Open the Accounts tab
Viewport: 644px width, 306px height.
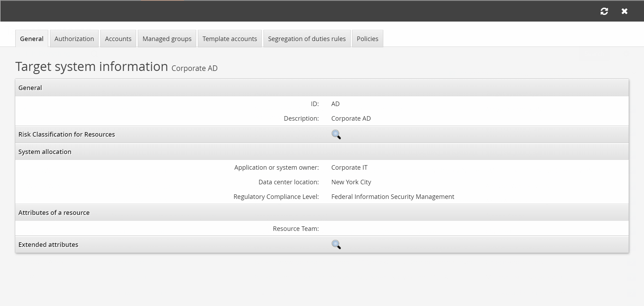click(x=118, y=39)
